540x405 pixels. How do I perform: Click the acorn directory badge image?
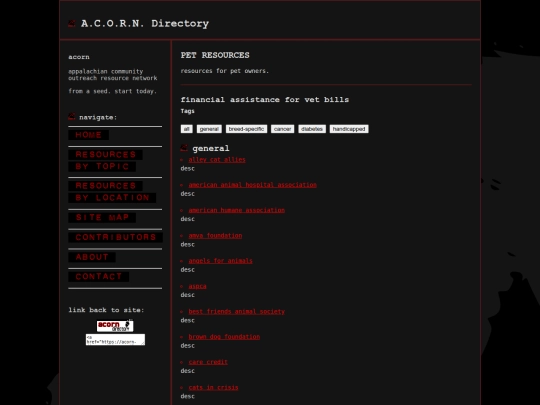tap(115, 325)
